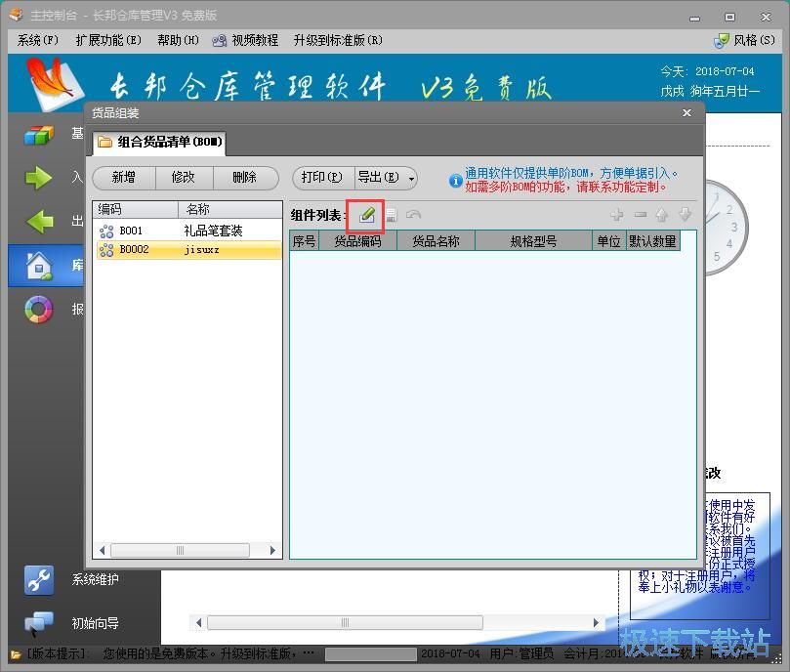Click the 序号 column header
The height and width of the screenshot is (672, 790).
pyautogui.click(x=305, y=241)
